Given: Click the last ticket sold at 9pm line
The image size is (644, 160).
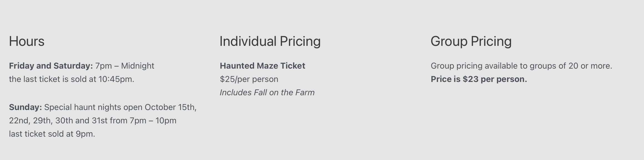Looking at the screenshot, I should pos(52,134).
